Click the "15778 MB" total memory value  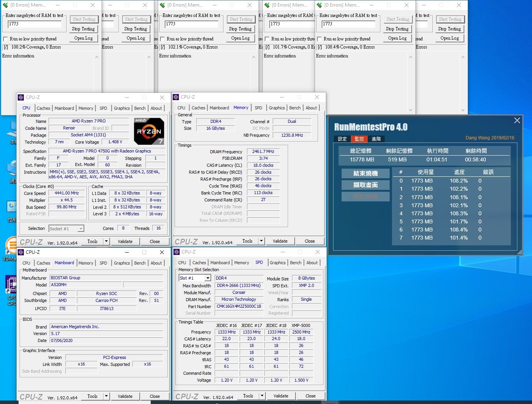point(362,159)
